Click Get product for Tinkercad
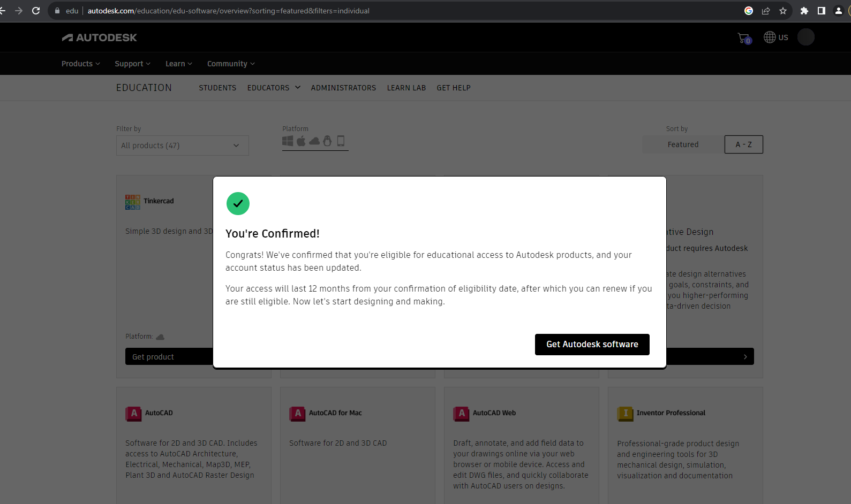 click(x=169, y=357)
